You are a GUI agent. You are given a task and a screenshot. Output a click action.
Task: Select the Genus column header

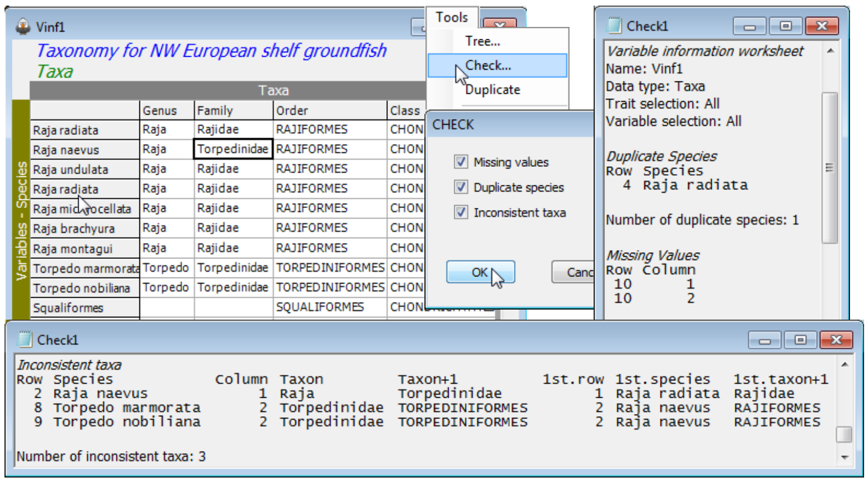tap(167, 111)
